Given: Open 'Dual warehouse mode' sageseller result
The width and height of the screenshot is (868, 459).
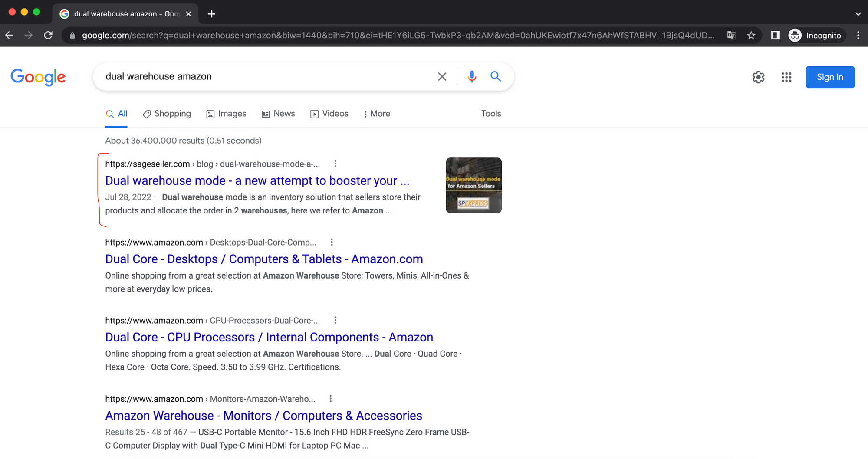Looking at the screenshot, I should pos(257,180).
